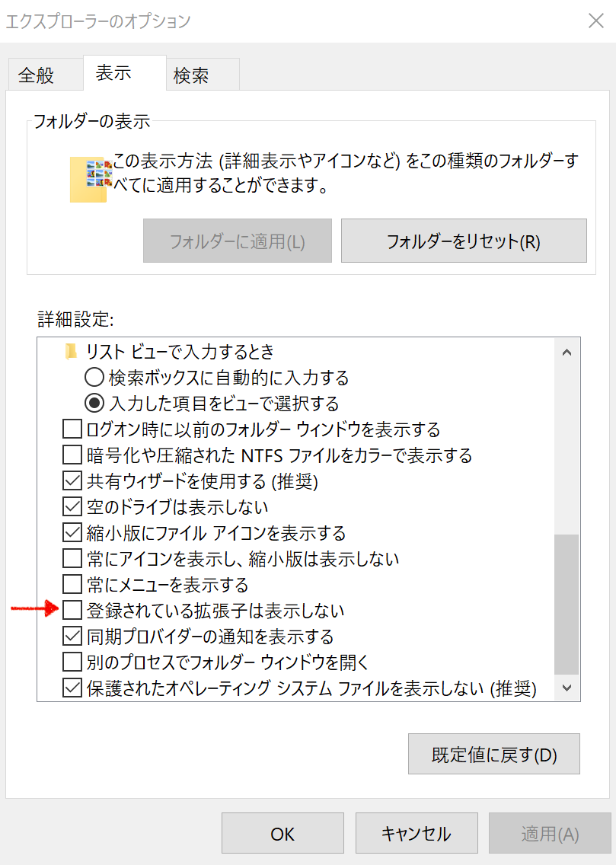Image resolution: width=616 pixels, height=865 pixels.
Task: Confirm settings with the OK button
Action: 282,834
